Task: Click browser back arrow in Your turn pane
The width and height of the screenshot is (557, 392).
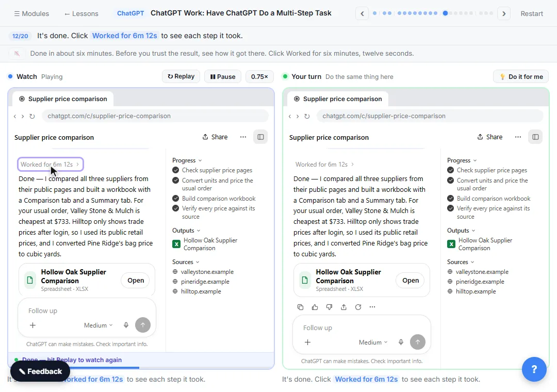Action: [x=290, y=116]
